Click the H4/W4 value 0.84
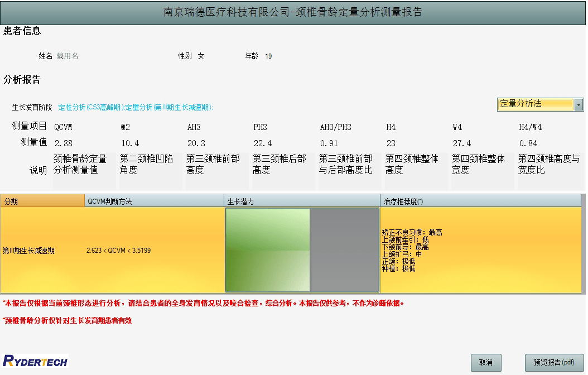Screen dimensions: 588x375 pos(528,143)
